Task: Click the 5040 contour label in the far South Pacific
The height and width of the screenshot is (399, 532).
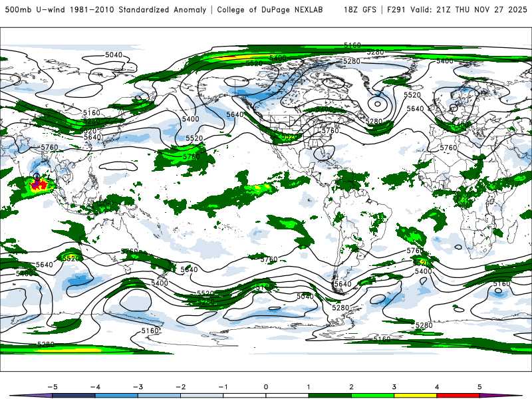Action: point(305,296)
